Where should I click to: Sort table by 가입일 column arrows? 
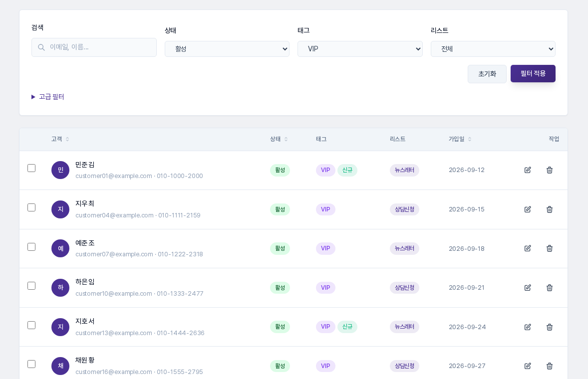(x=470, y=139)
